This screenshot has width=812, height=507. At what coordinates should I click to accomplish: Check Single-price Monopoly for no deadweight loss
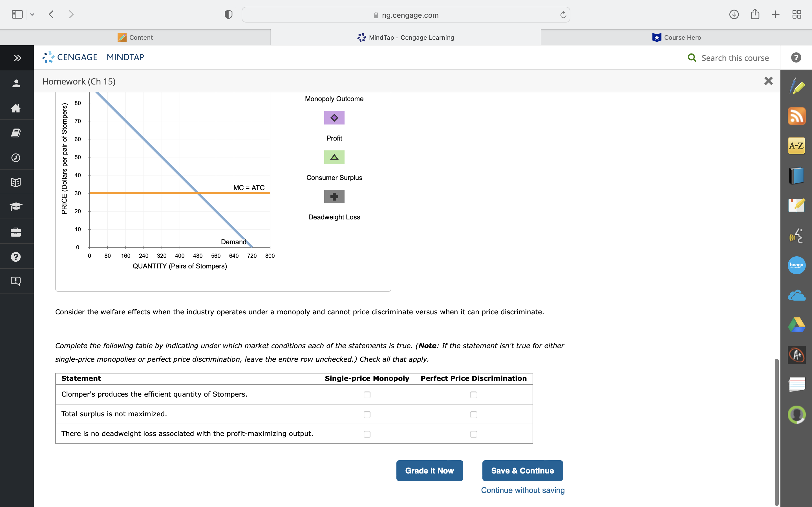click(x=367, y=435)
